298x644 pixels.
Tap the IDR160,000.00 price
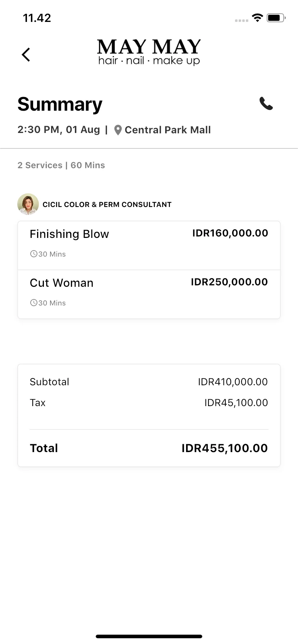click(x=230, y=233)
